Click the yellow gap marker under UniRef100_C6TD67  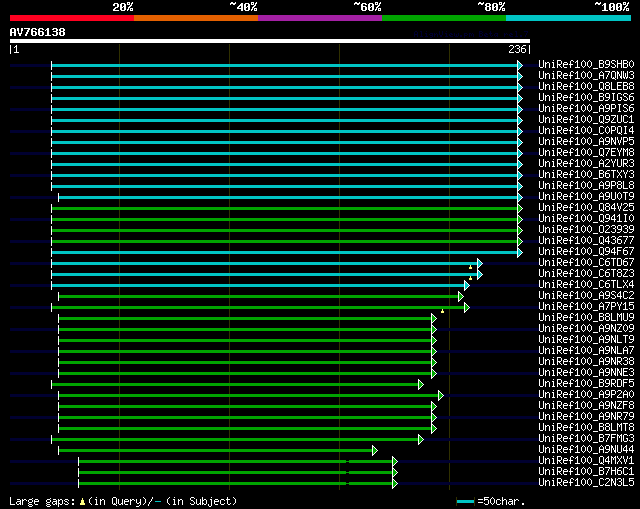tap(471, 267)
